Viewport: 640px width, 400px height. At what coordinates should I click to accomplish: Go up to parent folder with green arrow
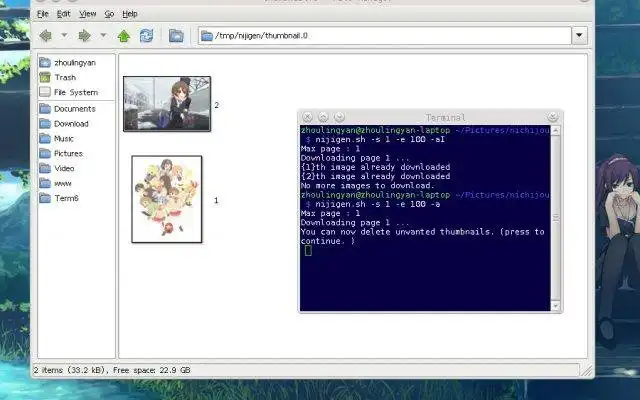pos(124,36)
